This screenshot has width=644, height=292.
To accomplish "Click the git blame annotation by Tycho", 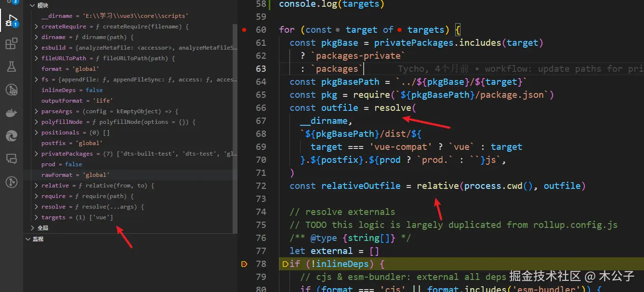I will point(521,69).
